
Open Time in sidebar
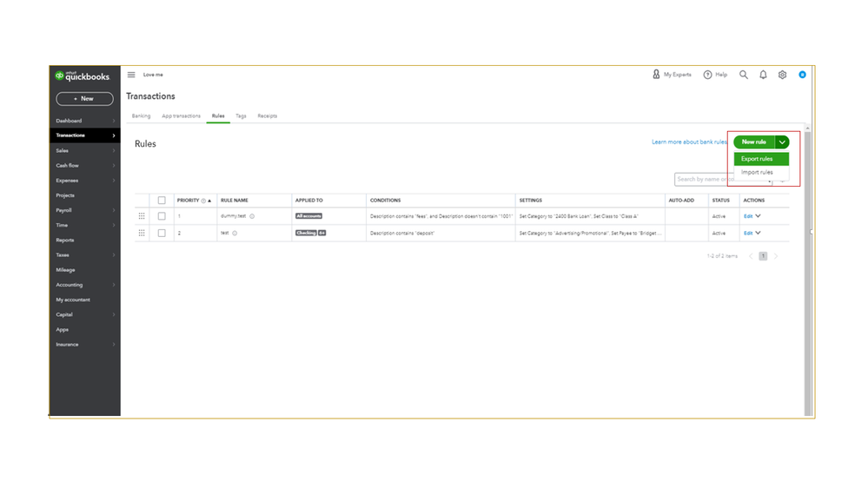(x=84, y=225)
